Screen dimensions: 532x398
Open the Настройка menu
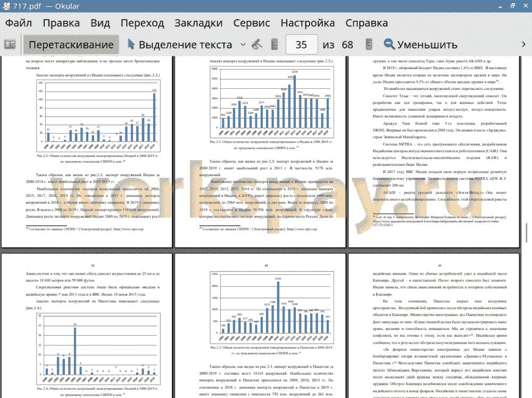point(307,23)
